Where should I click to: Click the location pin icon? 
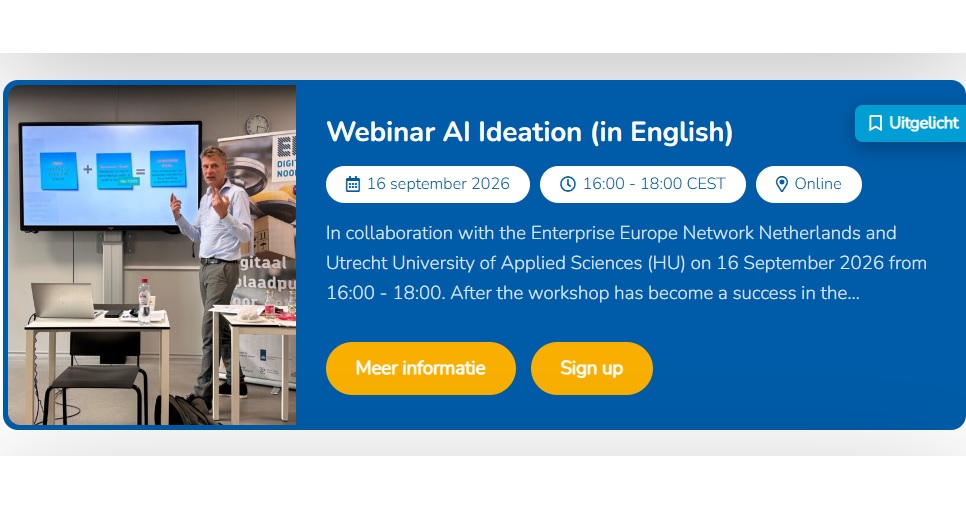coord(781,184)
